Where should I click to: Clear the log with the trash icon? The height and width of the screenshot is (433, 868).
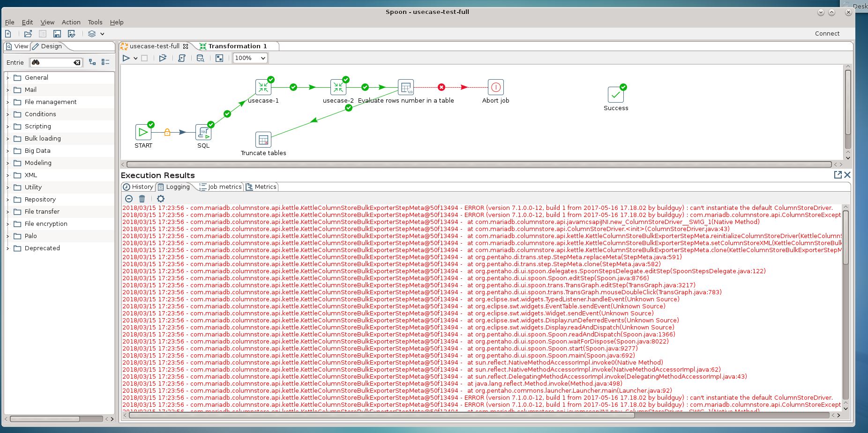click(142, 199)
